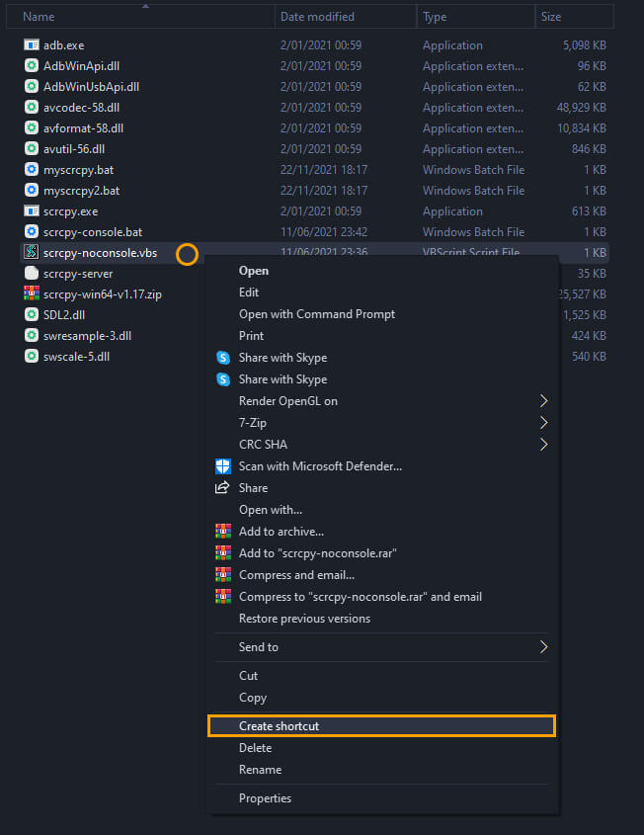Select the swresample-3.dll file name

click(87, 336)
